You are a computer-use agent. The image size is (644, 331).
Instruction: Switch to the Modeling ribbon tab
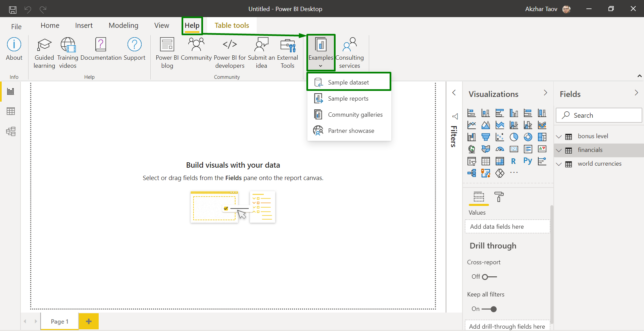click(123, 25)
